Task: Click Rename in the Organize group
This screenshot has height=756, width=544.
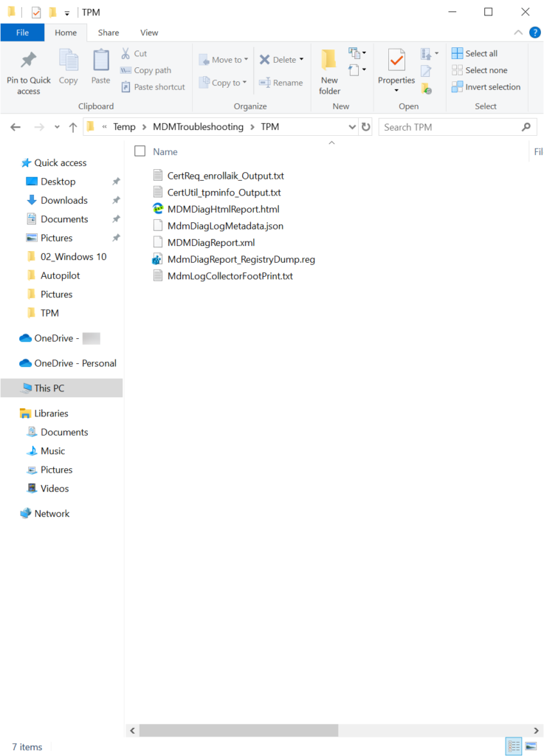Action: point(281,83)
